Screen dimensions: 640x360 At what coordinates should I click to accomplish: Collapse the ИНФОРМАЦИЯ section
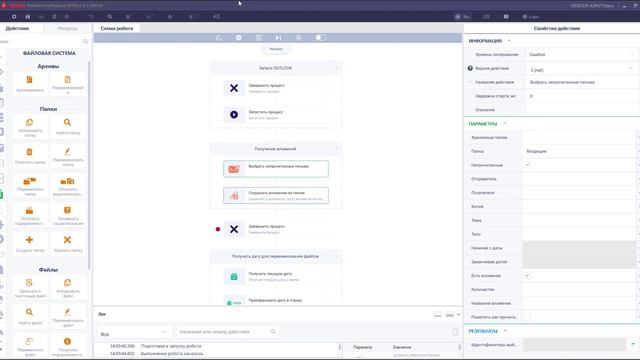(509, 41)
